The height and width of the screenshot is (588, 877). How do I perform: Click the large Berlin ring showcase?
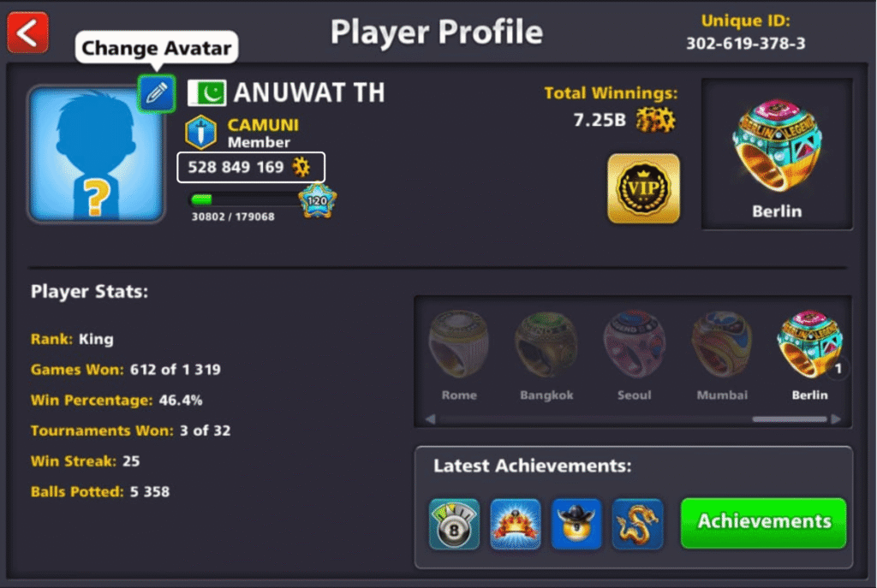[777, 154]
